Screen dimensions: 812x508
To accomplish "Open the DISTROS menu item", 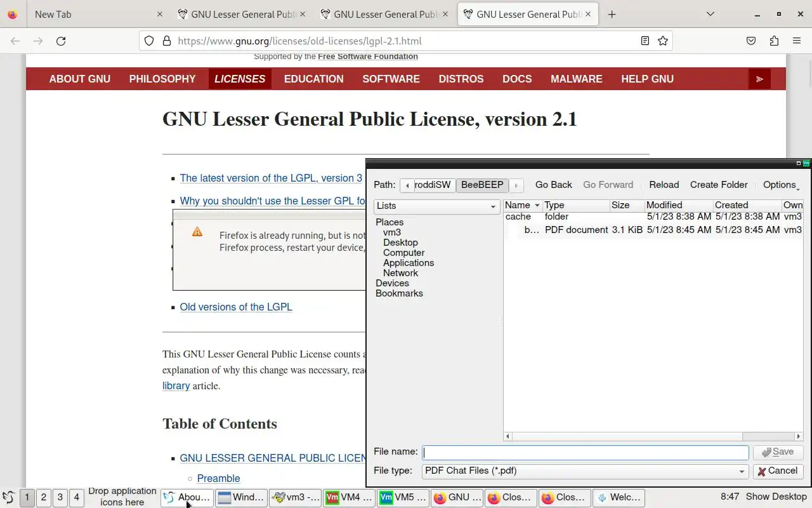I will point(461,79).
